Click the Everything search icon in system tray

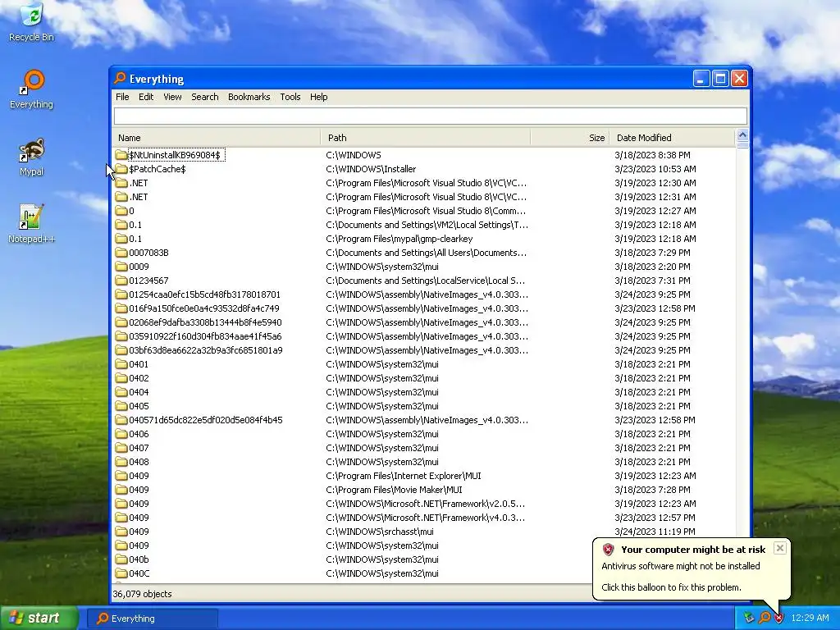point(764,618)
